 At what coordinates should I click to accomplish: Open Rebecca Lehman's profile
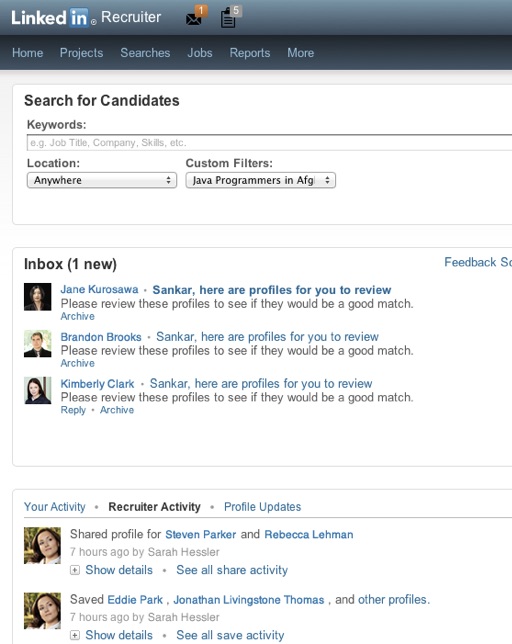pos(309,534)
